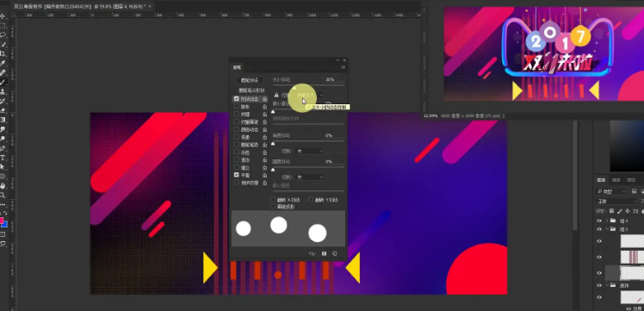Select the Lasso tool
This screenshot has height=311, width=644.
click(x=3, y=35)
